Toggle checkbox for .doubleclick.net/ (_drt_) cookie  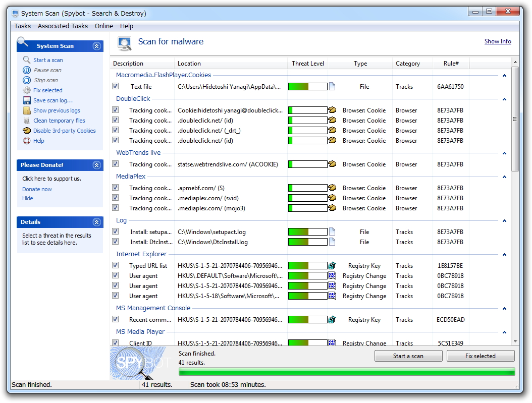(x=116, y=130)
